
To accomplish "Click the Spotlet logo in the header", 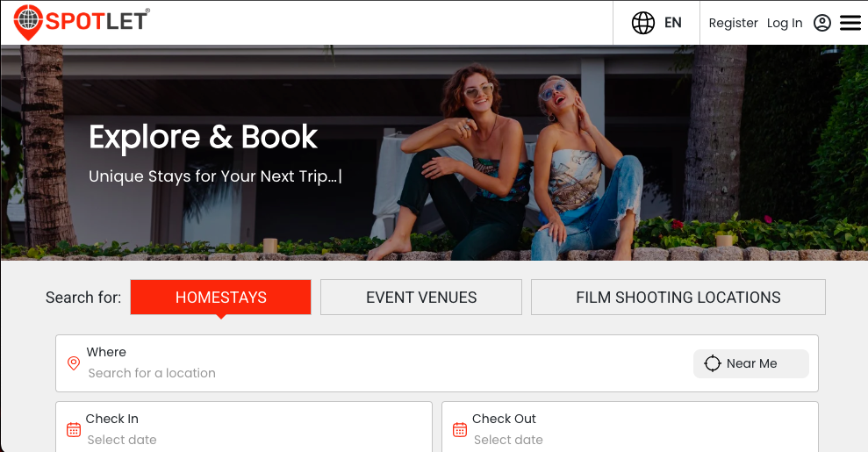I will 82,22.
